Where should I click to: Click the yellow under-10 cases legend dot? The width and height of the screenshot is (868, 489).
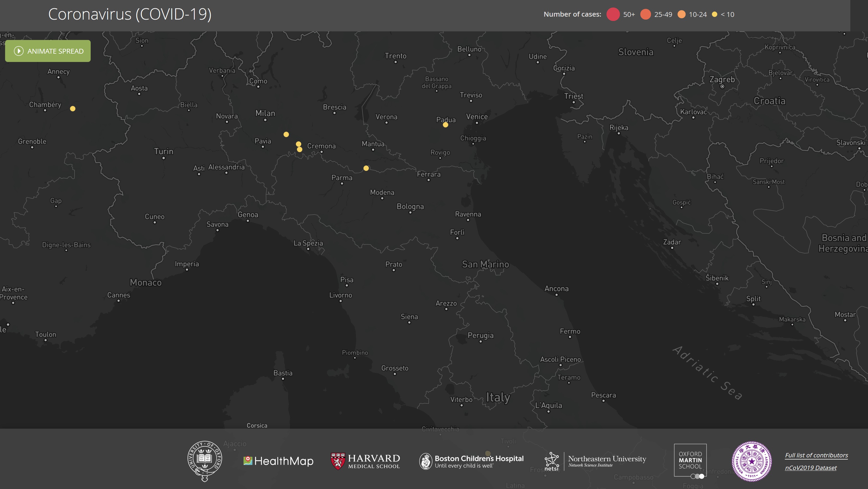714,14
